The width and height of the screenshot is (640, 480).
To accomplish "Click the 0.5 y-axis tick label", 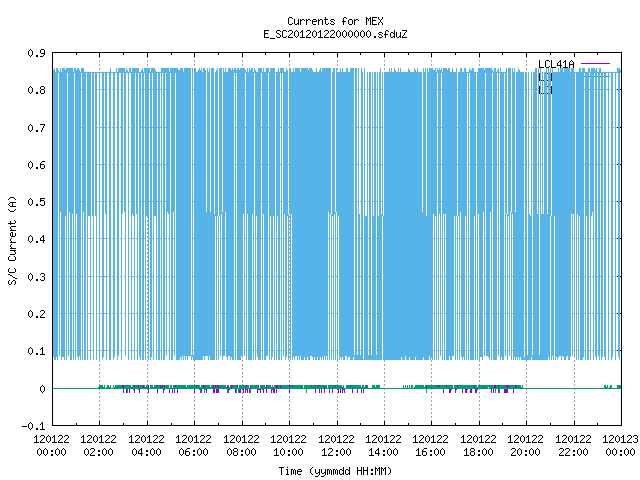I will click(36, 202).
